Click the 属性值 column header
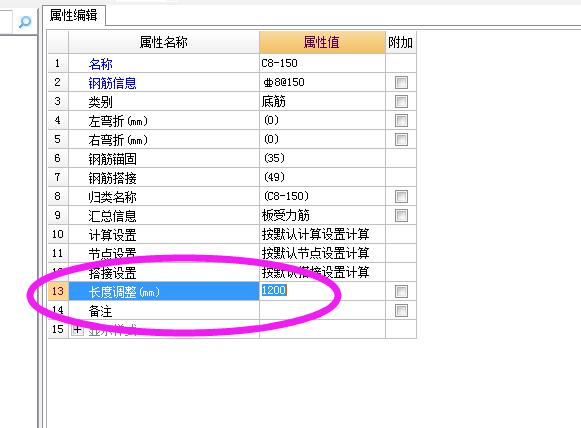The width and height of the screenshot is (581, 428). 322,42
